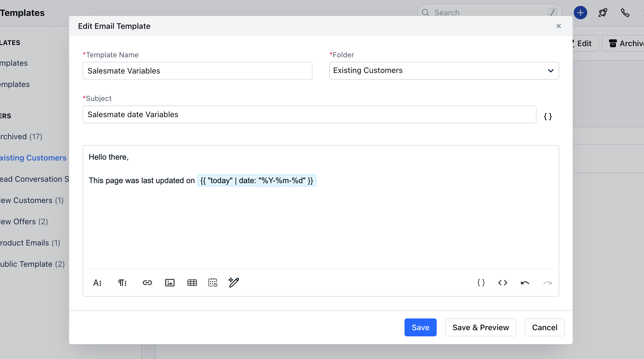Click 'This page was last updated on' text
The width and height of the screenshot is (644, 359).
point(142,181)
